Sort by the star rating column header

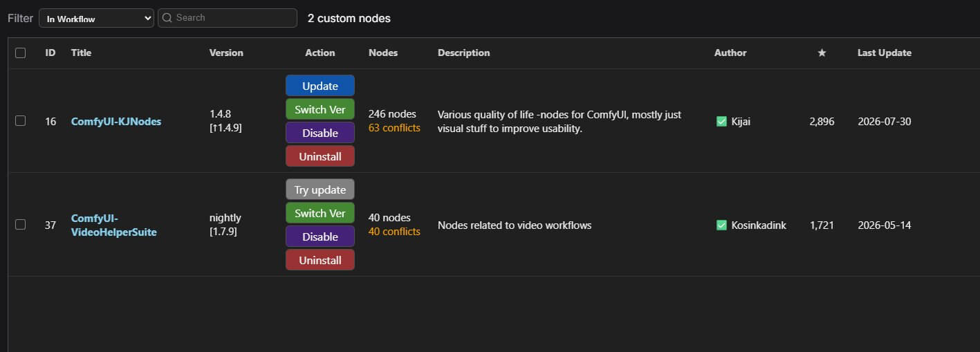click(822, 53)
